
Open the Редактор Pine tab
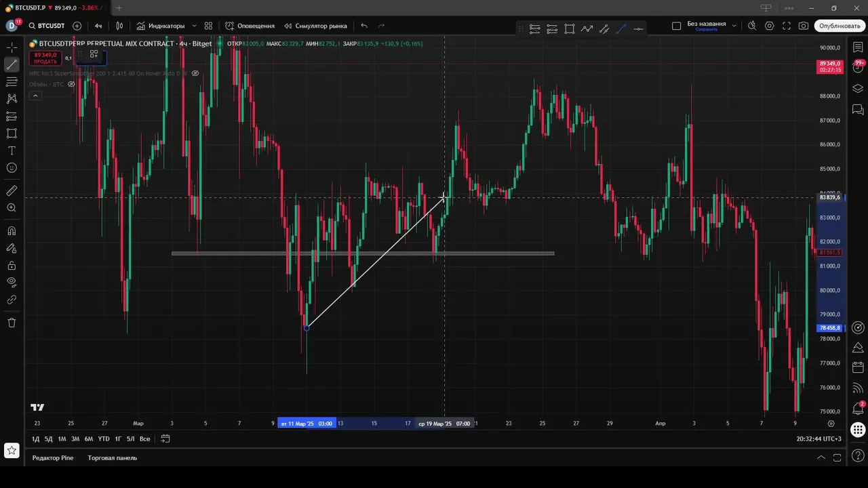pyautogui.click(x=53, y=457)
